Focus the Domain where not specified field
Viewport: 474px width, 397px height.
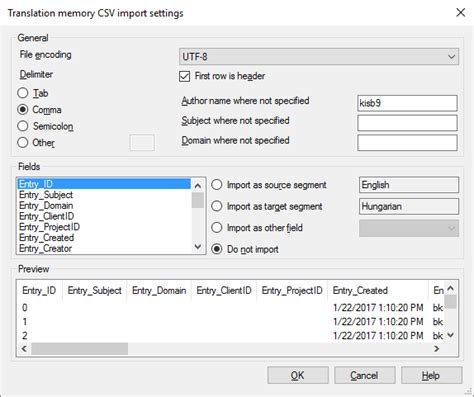[407, 143]
